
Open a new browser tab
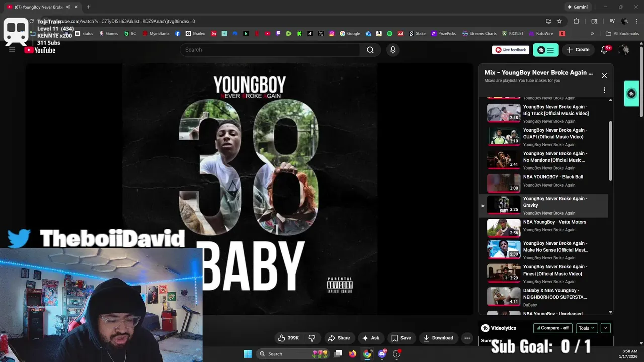tap(89, 7)
